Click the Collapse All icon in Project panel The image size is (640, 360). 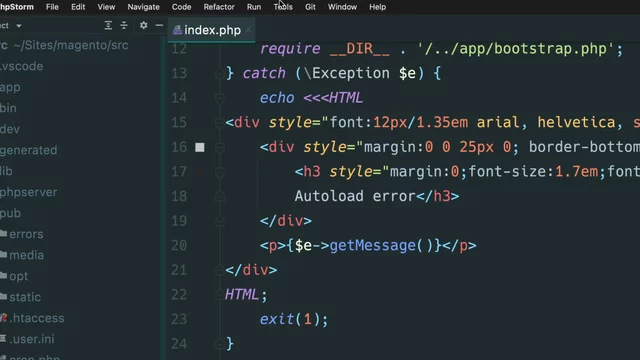(124, 25)
